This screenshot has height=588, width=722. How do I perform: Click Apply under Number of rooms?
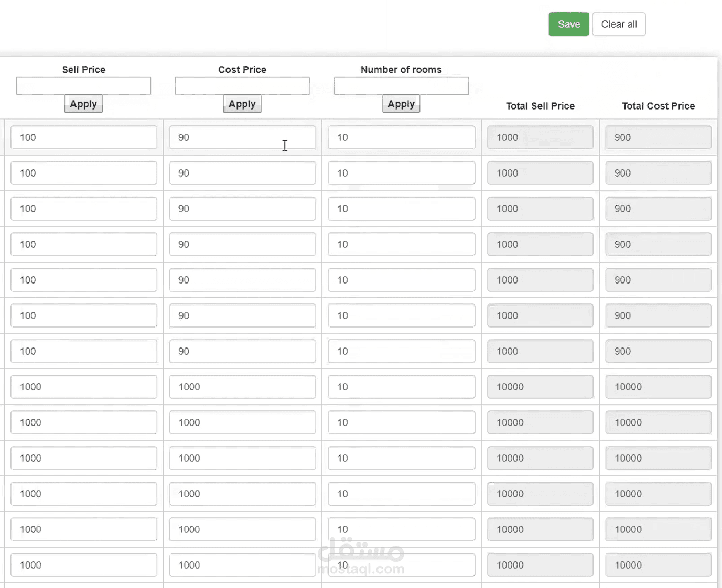[x=401, y=104]
